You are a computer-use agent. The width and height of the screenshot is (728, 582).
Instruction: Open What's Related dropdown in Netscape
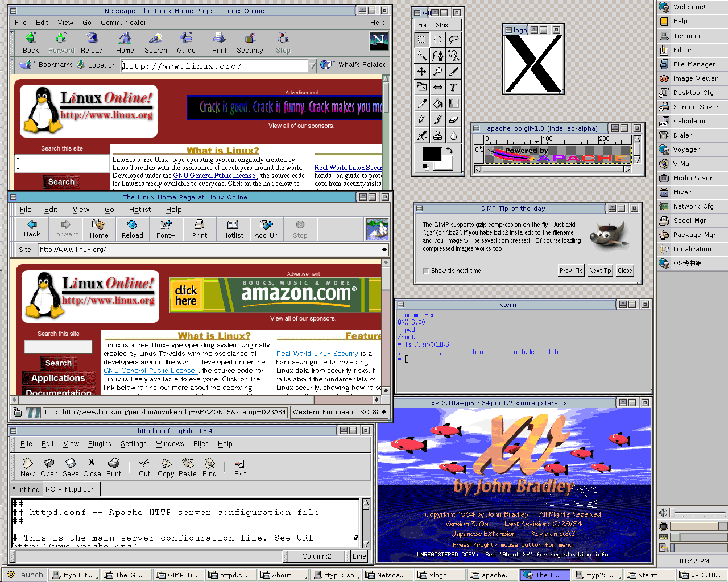[x=353, y=65]
